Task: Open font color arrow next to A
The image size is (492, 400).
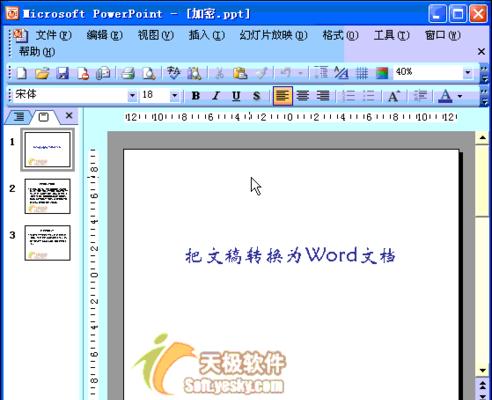Action: pos(460,96)
